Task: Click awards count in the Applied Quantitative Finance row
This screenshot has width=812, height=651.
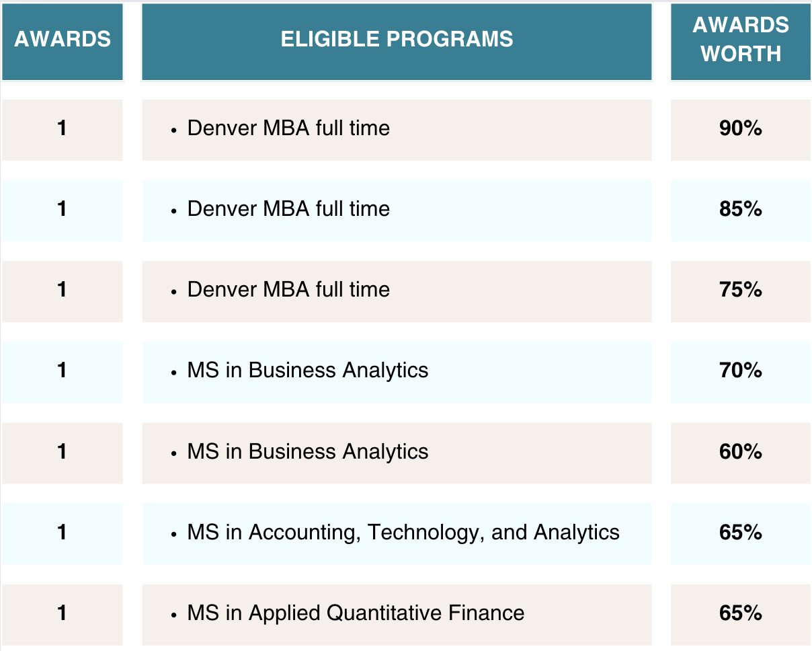Action: pyautogui.click(x=63, y=613)
